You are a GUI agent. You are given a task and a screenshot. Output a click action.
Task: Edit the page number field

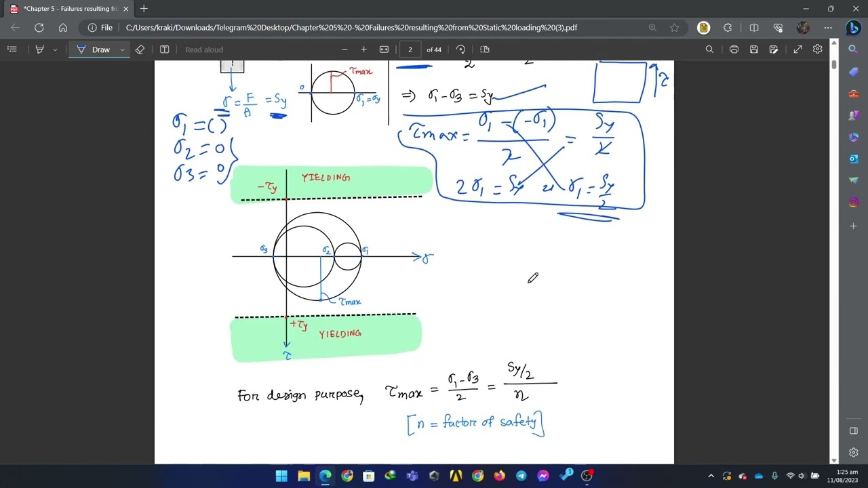[410, 49]
